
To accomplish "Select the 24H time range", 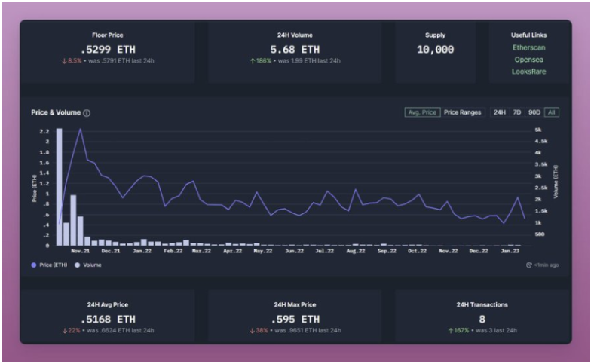I will tap(499, 112).
